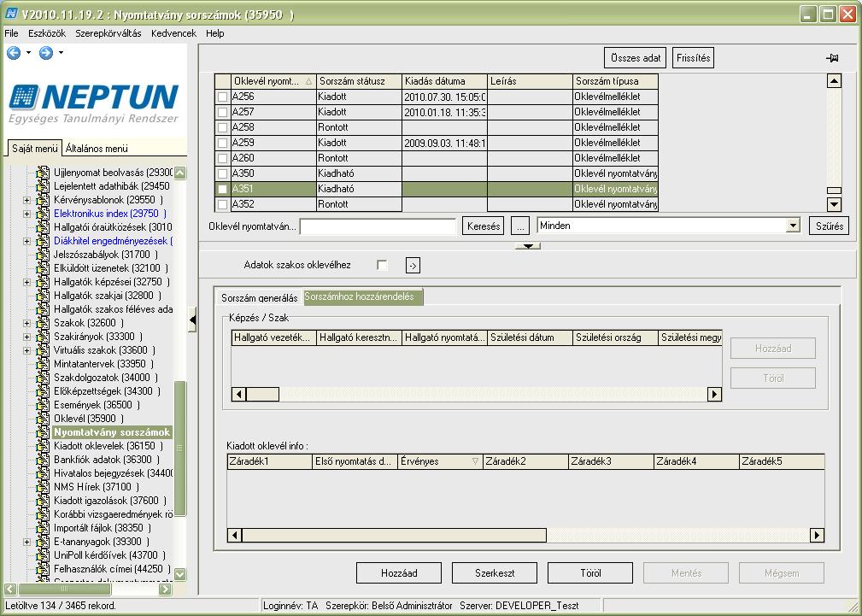Click the bottom Töröl button
This screenshot has height=616, width=862.
coord(590,573)
